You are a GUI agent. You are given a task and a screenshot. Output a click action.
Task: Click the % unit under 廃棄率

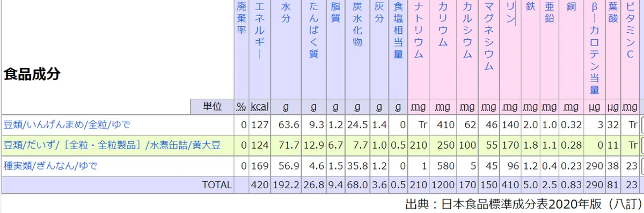point(241,107)
